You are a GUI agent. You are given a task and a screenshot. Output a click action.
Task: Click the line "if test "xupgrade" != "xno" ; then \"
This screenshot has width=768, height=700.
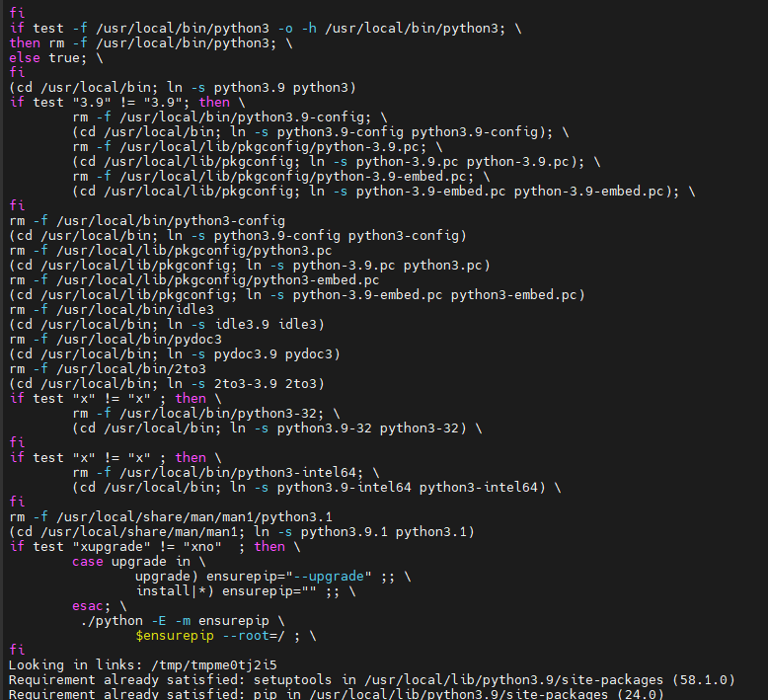click(x=155, y=547)
